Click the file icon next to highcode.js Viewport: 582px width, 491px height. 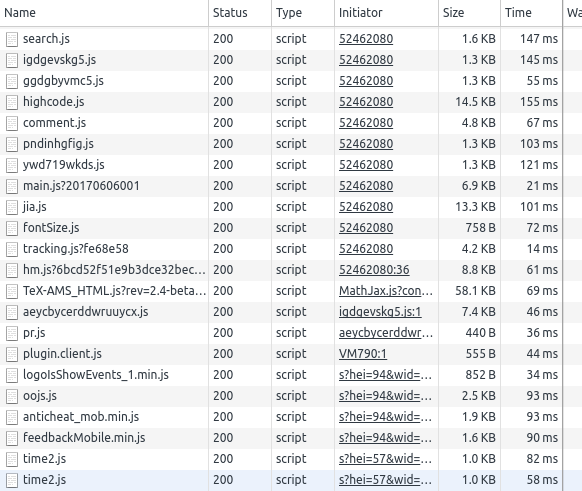pyautogui.click(x=12, y=102)
